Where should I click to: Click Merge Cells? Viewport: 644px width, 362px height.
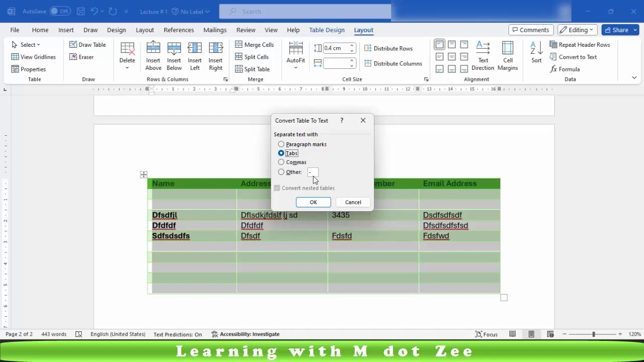coord(255,45)
